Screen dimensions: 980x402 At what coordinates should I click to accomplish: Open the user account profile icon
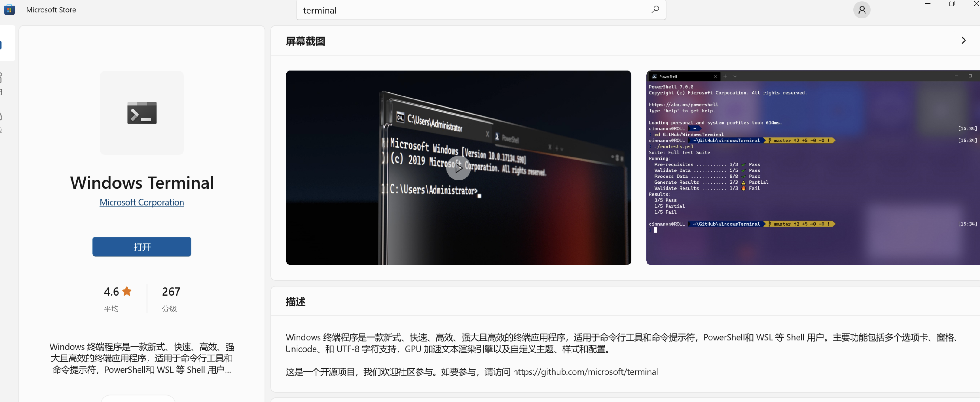(x=862, y=10)
